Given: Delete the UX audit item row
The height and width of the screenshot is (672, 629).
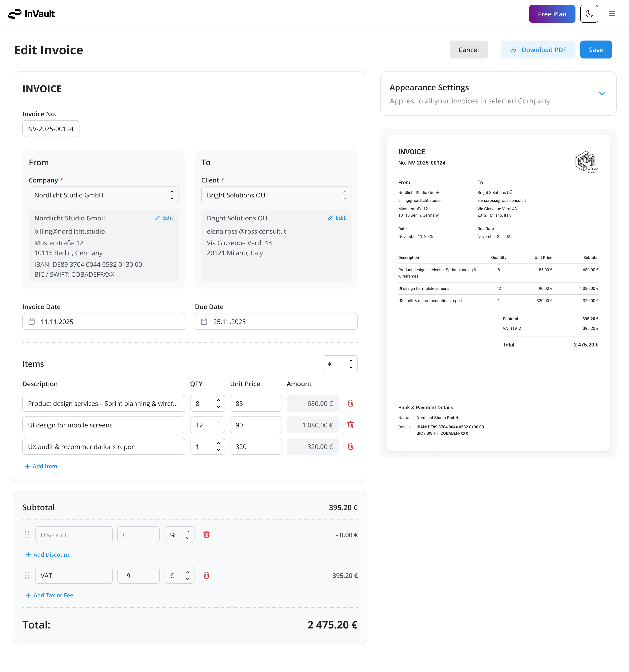Looking at the screenshot, I should point(350,446).
